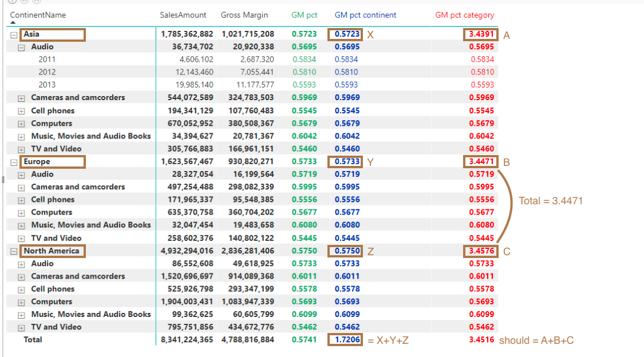Select the Asia row label
The image size is (644, 357).
click(31, 34)
